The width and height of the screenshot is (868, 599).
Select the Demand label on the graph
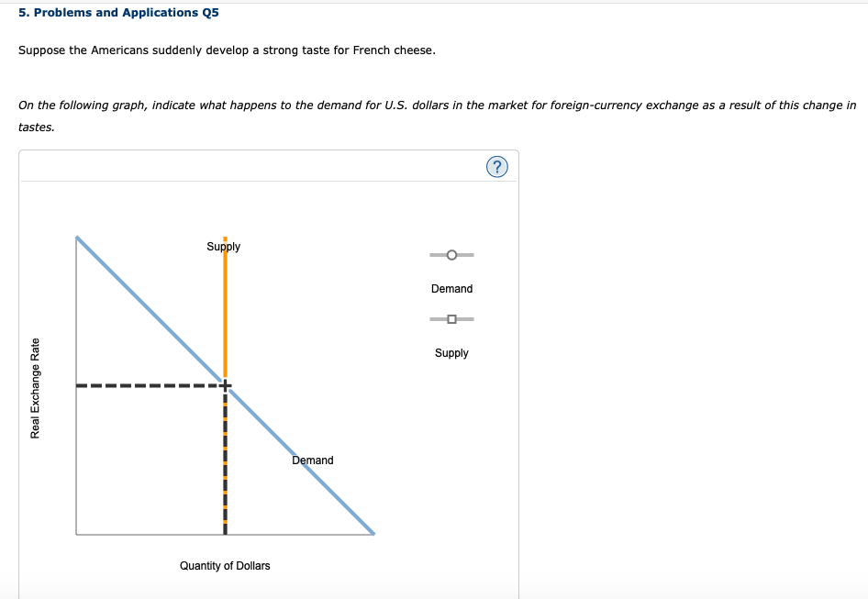(312, 460)
